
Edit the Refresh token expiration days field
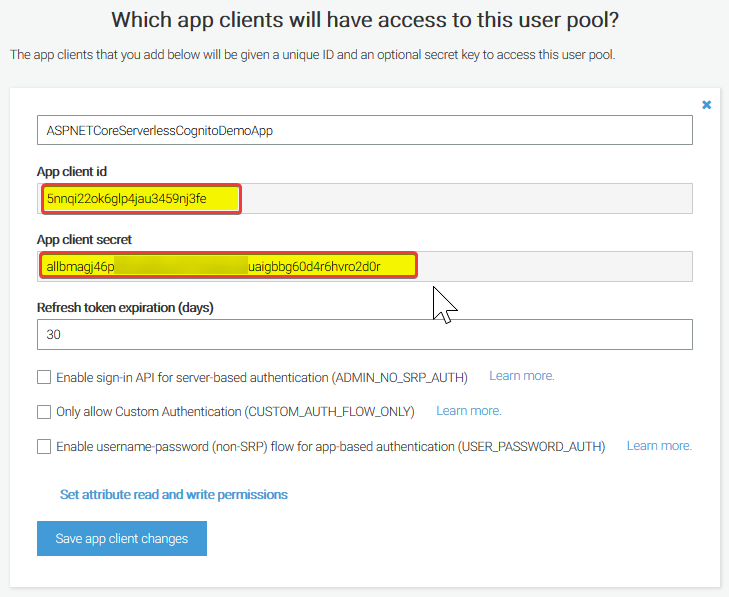tap(364, 334)
